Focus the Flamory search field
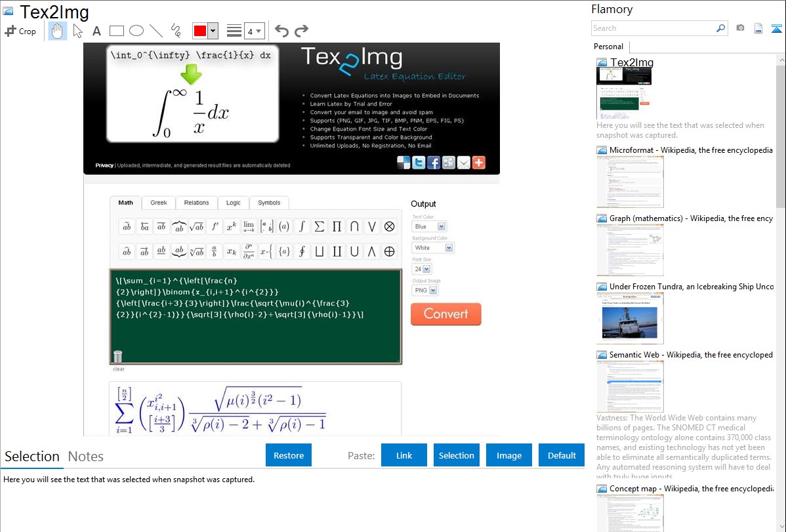Screen dimensions: 786x532 click(x=653, y=28)
